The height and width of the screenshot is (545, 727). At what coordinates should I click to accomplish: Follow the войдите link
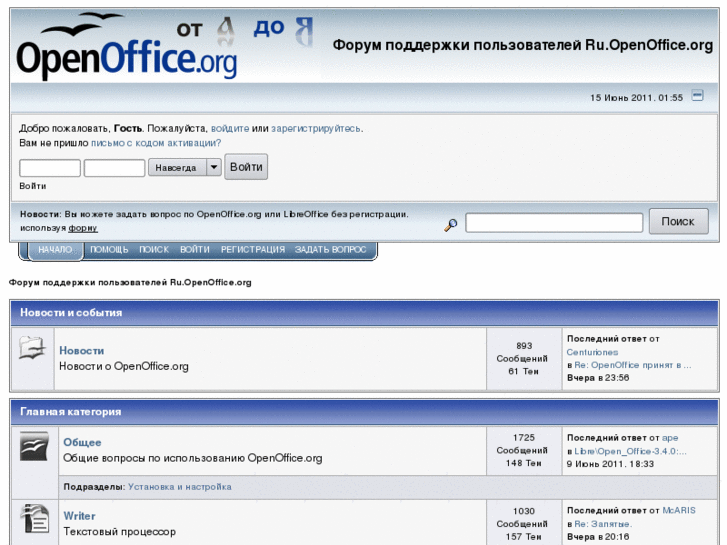230,128
